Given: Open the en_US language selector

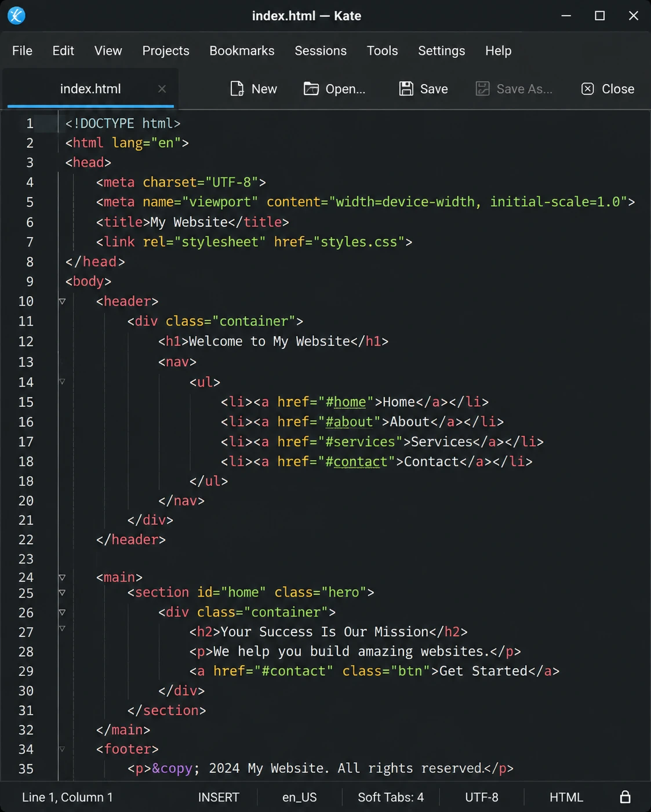Looking at the screenshot, I should [300, 798].
